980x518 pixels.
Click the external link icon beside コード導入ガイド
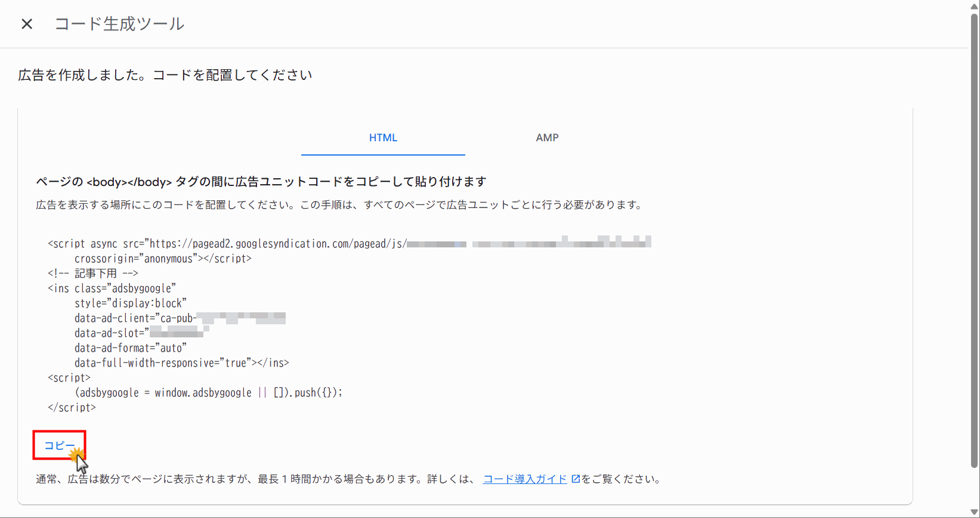576,479
